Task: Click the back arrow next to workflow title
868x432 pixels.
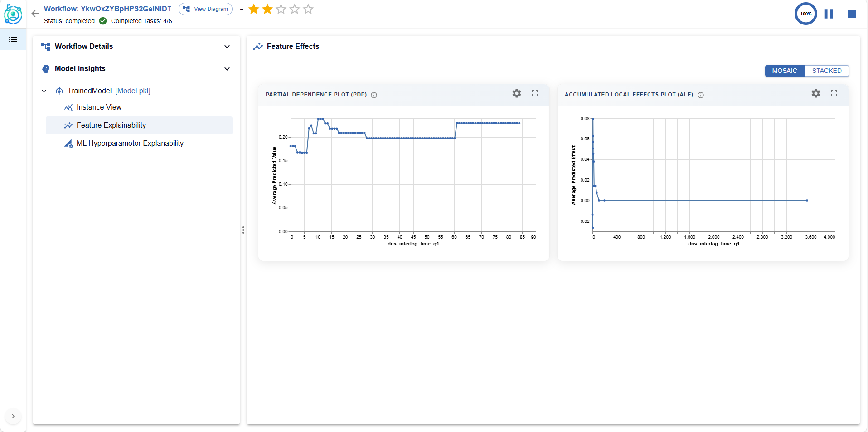Action: pyautogui.click(x=35, y=14)
